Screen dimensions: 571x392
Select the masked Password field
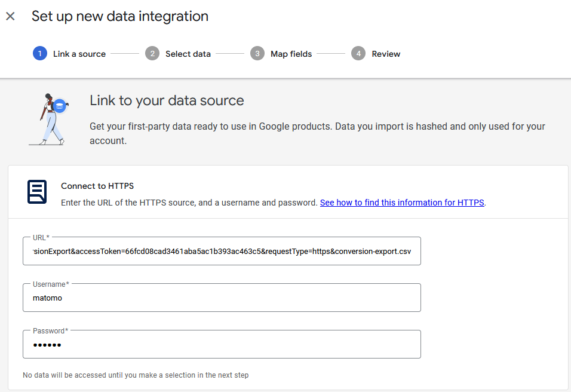pyautogui.click(x=221, y=344)
